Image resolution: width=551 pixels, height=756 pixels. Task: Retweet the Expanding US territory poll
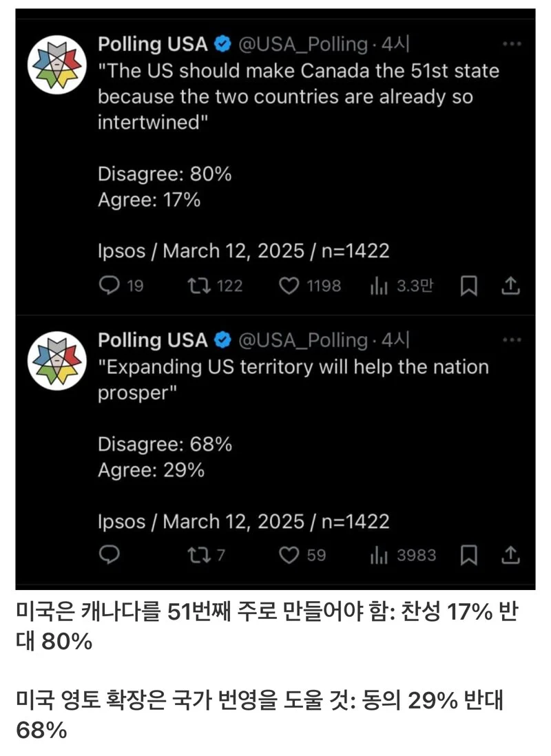tap(199, 554)
